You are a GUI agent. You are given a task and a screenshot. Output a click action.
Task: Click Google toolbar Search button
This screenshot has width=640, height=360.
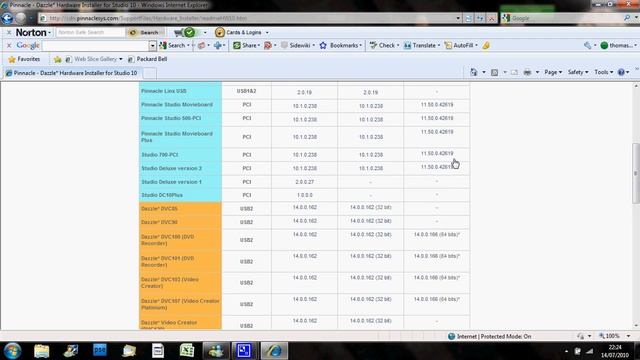tap(173, 45)
